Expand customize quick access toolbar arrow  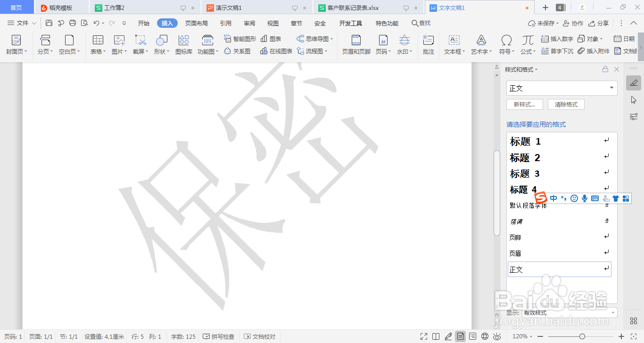(x=124, y=23)
